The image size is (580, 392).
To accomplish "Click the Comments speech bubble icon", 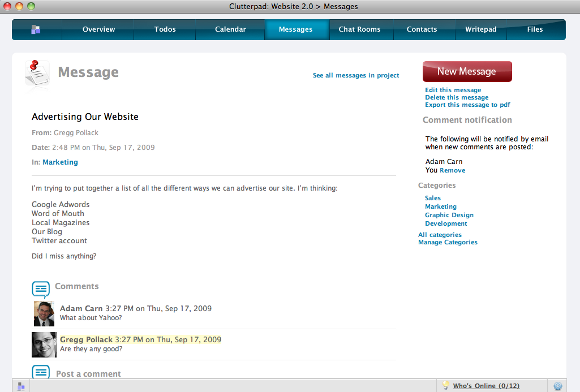I will (41, 289).
